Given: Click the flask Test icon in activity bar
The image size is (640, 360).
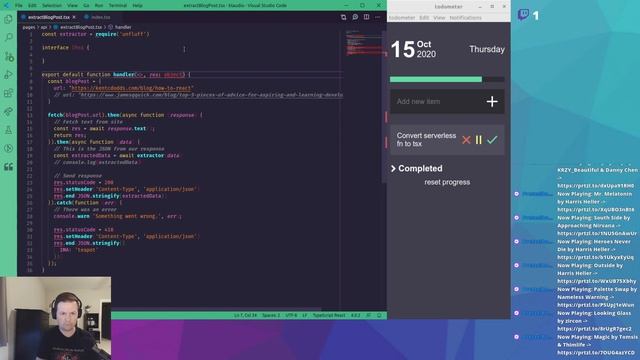Looking at the screenshot, I should click(x=8, y=130).
